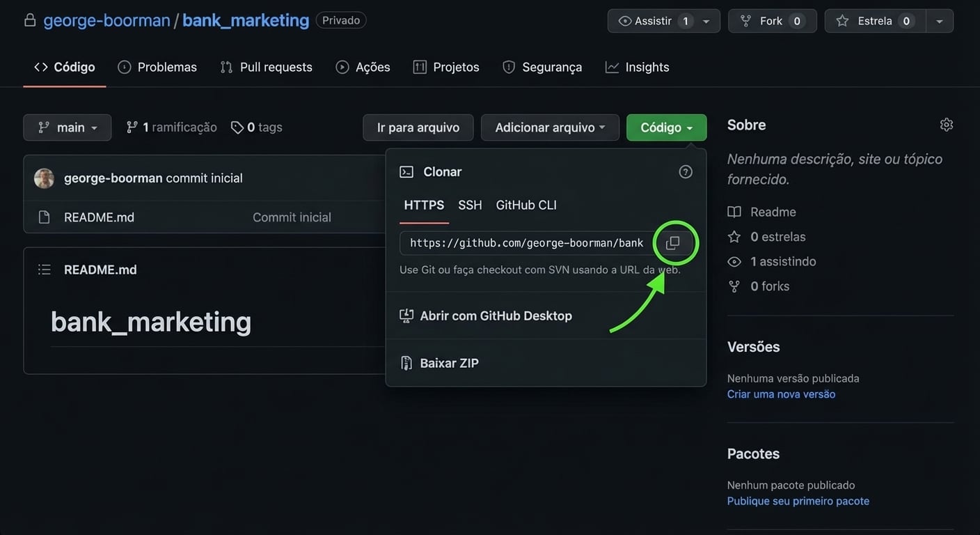Click the ZIP file icon

point(406,364)
